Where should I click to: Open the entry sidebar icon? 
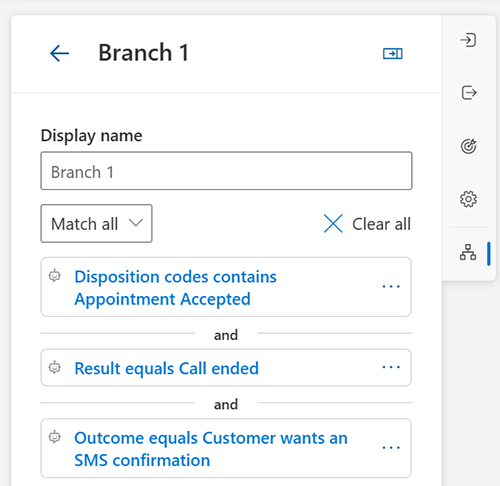click(x=468, y=40)
